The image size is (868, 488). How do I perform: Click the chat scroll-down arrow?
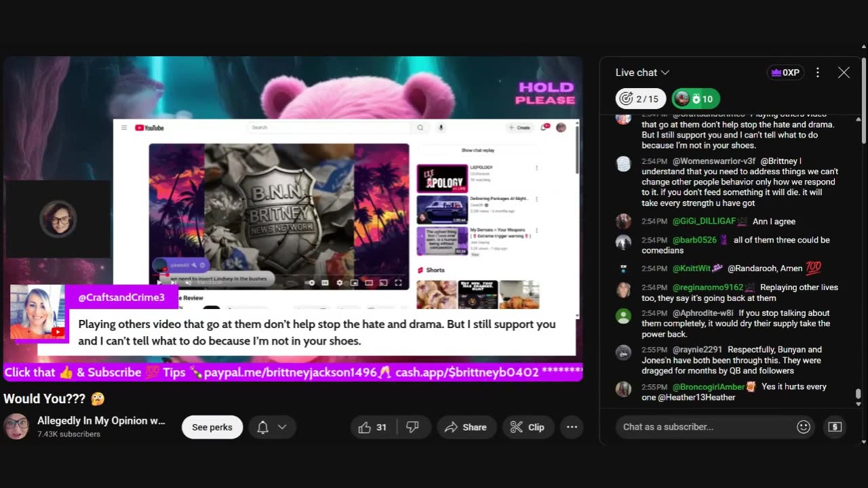pos(859,404)
